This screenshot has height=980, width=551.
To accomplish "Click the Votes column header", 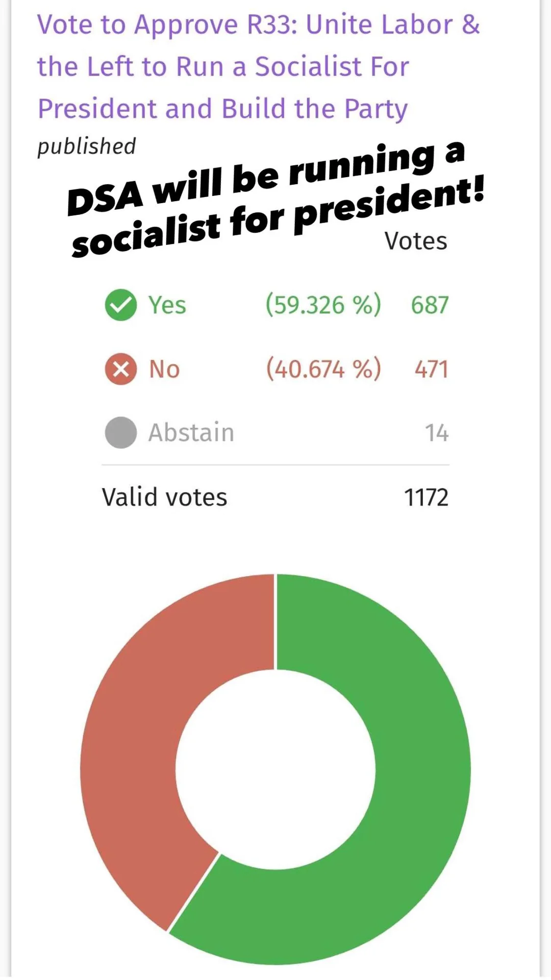I will [x=416, y=241].
